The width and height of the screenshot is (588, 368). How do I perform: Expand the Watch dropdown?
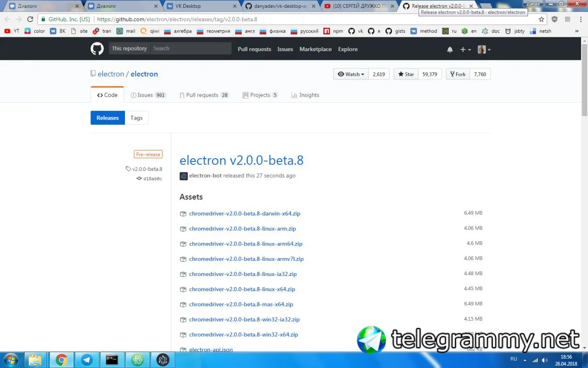point(351,74)
